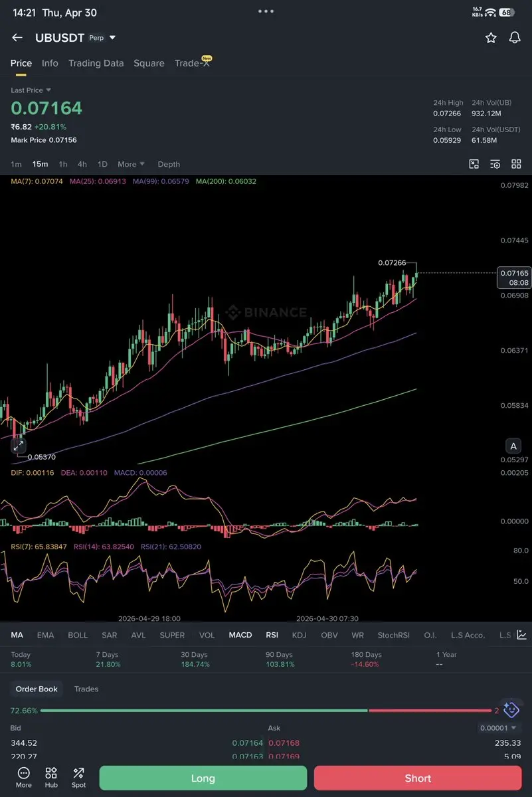Tap the battery indicator
This screenshot has width=532, height=797.
point(507,12)
